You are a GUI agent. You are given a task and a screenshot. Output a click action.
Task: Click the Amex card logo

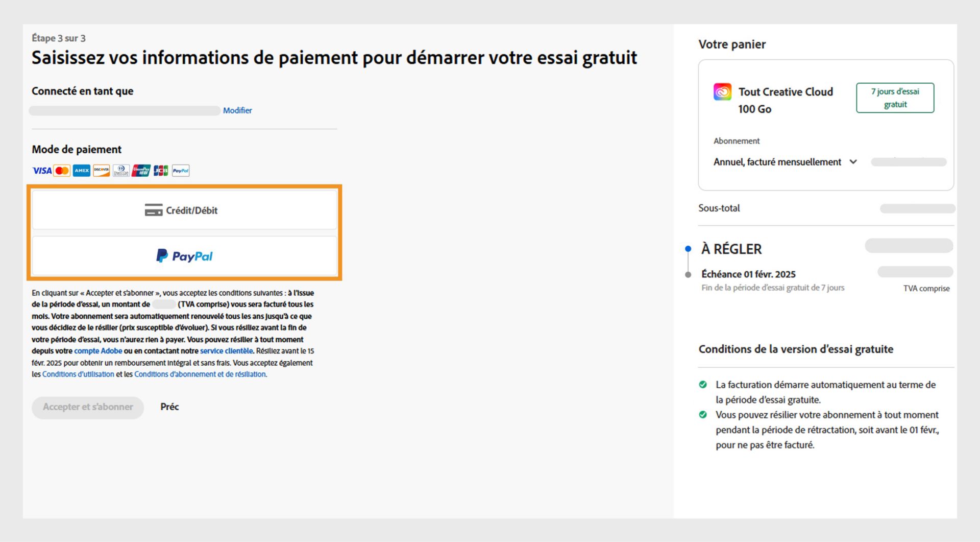click(82, 171)
